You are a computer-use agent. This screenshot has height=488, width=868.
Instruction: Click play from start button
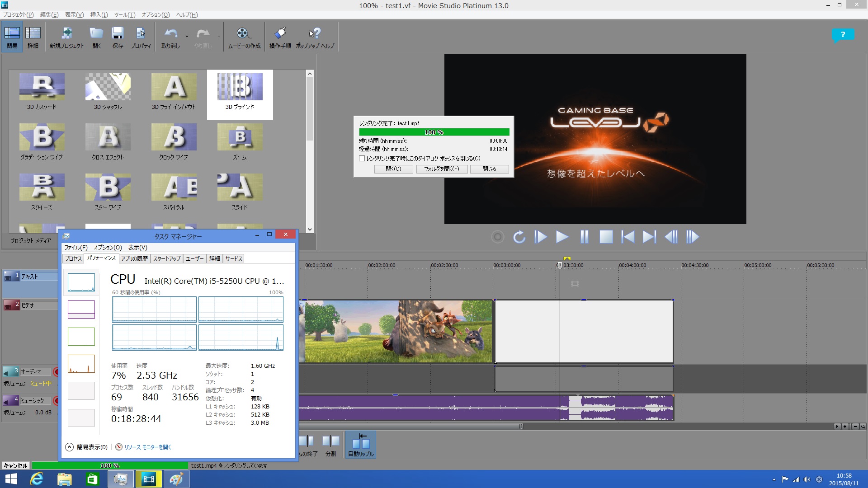tap(540, 237)
